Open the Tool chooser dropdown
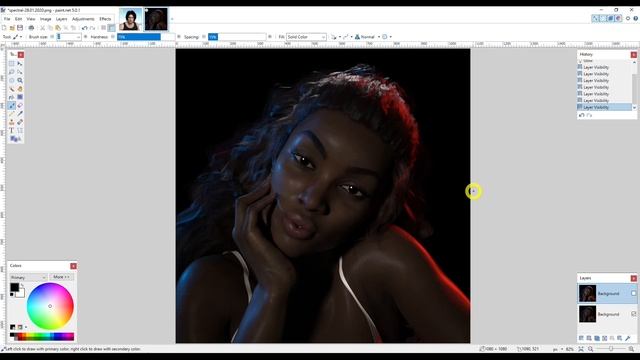This screenshot has width=640, height=360. (x=18, y=37)
